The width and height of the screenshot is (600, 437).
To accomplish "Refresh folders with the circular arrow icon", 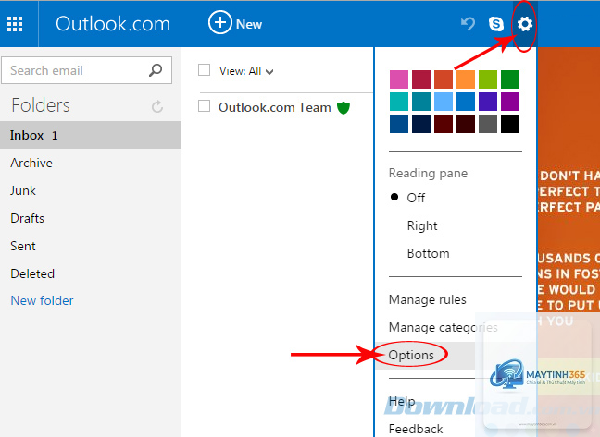I will click(x=157, y=106).
